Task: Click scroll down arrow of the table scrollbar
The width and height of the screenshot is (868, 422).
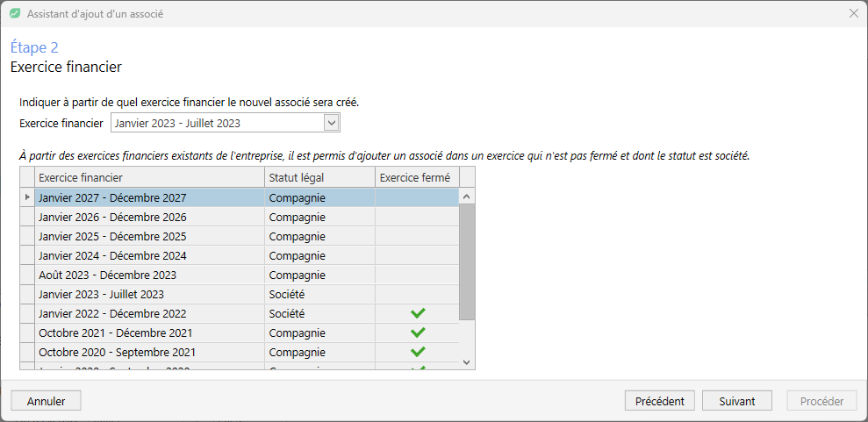Action: click(x=466, y=361)
